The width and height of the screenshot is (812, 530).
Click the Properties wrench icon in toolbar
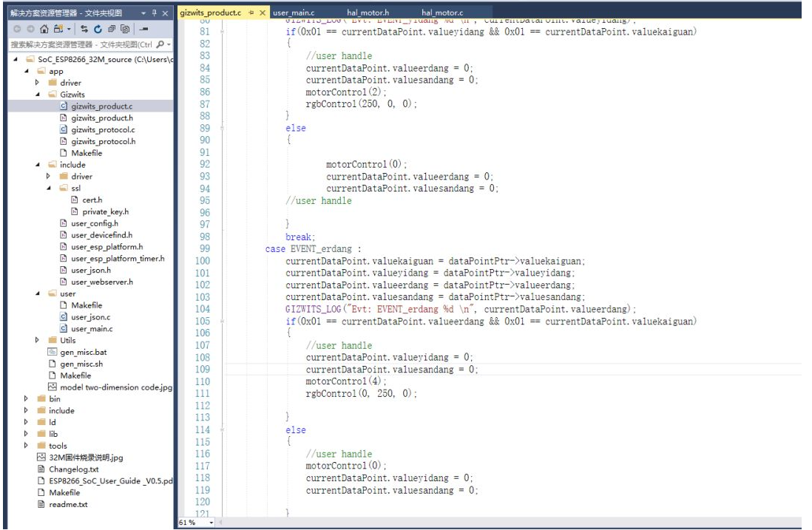143,30
